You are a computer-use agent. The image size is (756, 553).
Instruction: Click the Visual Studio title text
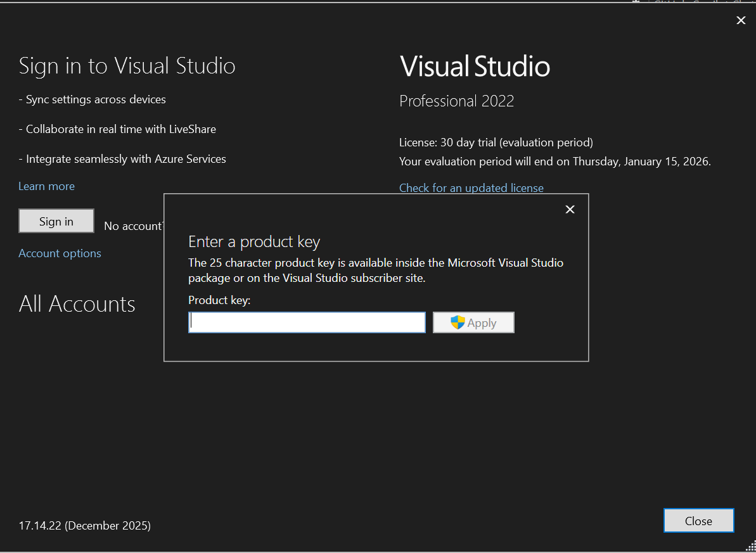tap(475, 67)
